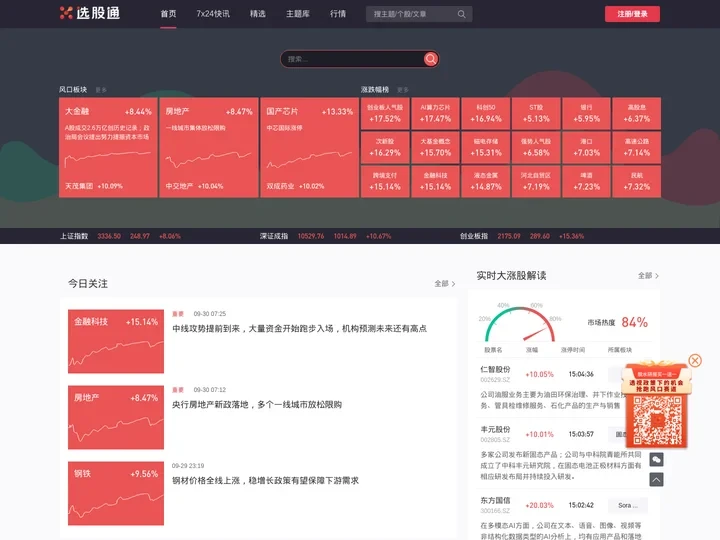Select the 啤酒 +7.23% tile
Screen dimensions: 720x540
pyautogui.click(x=586, y=181)
